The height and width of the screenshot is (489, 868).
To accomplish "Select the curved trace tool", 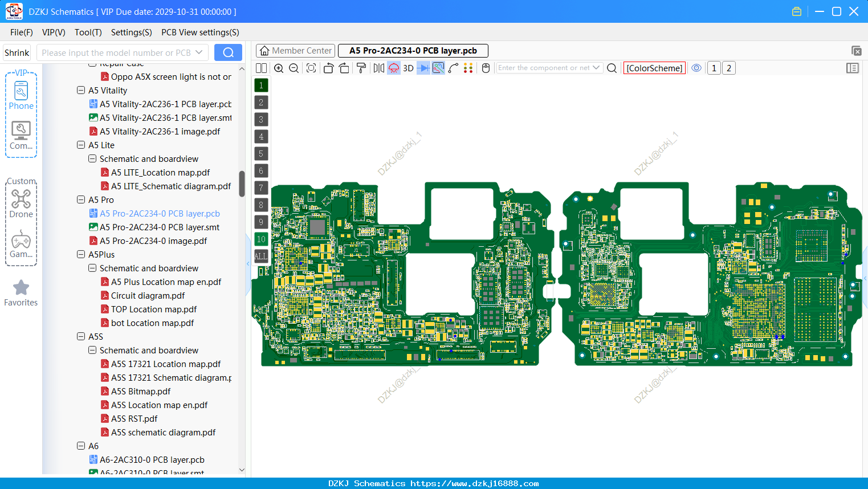I will [454, 68].
